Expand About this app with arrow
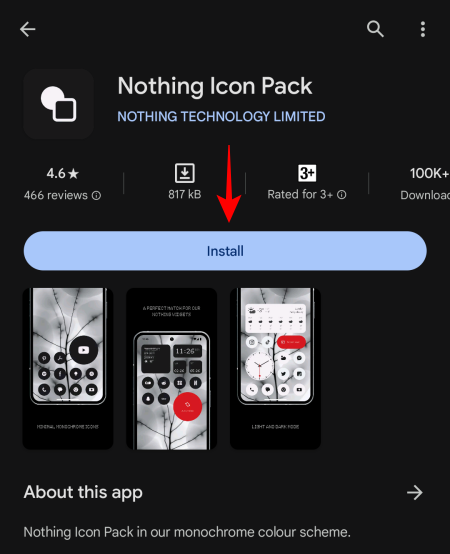Screen dimensions: 450x554 click(x=414, y=493)
